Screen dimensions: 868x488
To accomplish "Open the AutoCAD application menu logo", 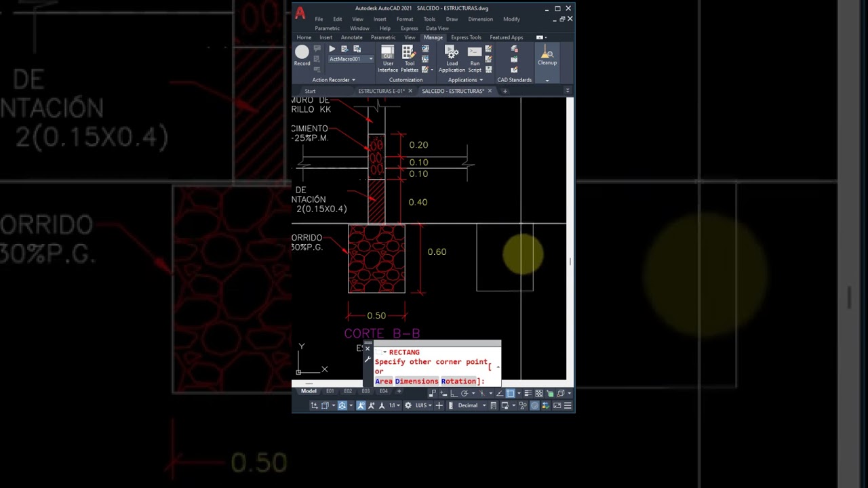I will click(300, 14).
